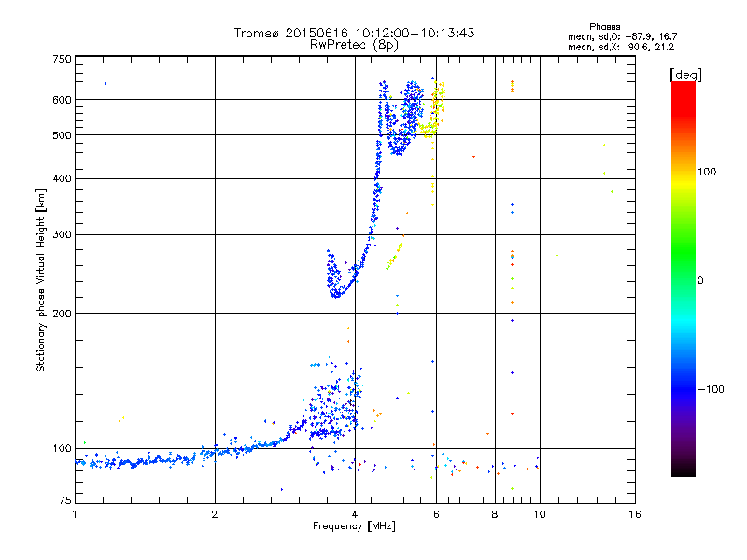This screenshot has width=747, height=560.
Task: Click the colorbar label '0'
Action: pyautogui.click(x=700, y=281)
